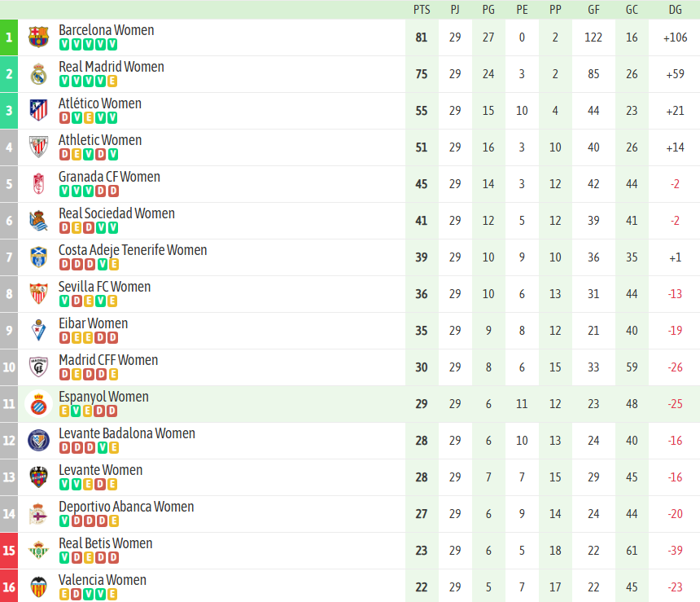Open Costa Adeje Tenerife Women team page
Screen dimensions: 700x602
point(133,250)
